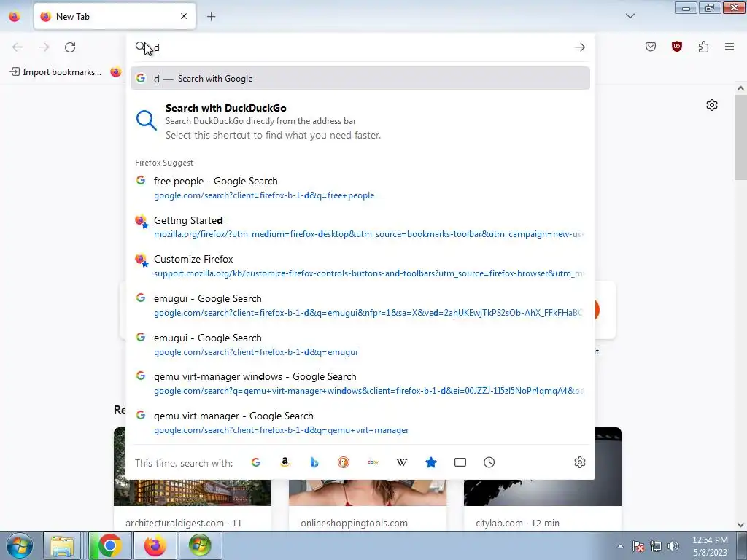Viewport: 747px width, 560px height.
Task: Open Google Chrome from taskbar
Action: (x=109, y=545)
